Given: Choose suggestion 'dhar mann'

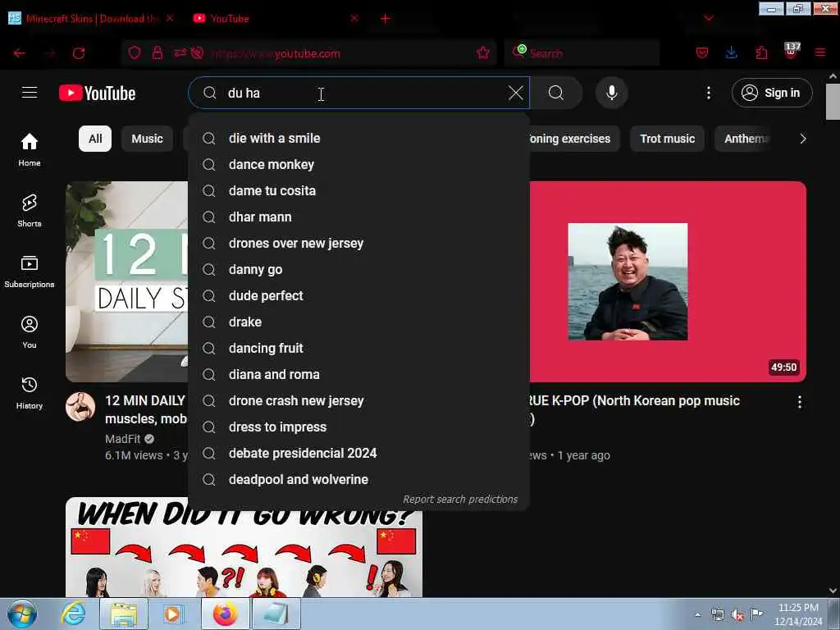Looking at the screenshot, I should tap(359, 217).
